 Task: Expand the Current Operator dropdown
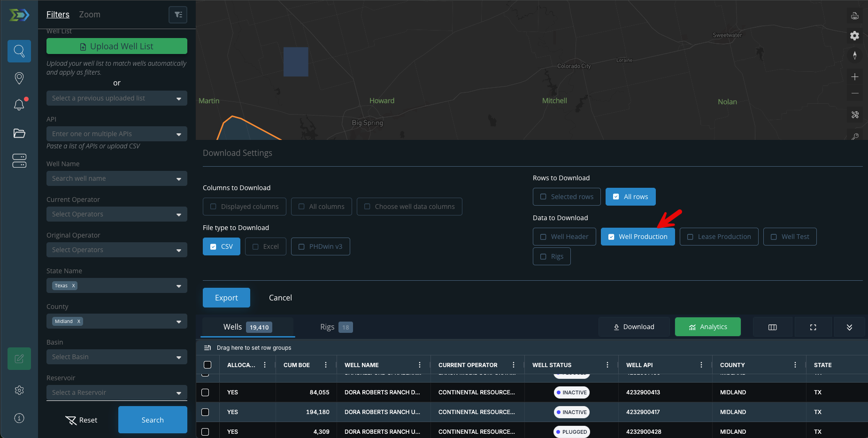pos(117,214)
